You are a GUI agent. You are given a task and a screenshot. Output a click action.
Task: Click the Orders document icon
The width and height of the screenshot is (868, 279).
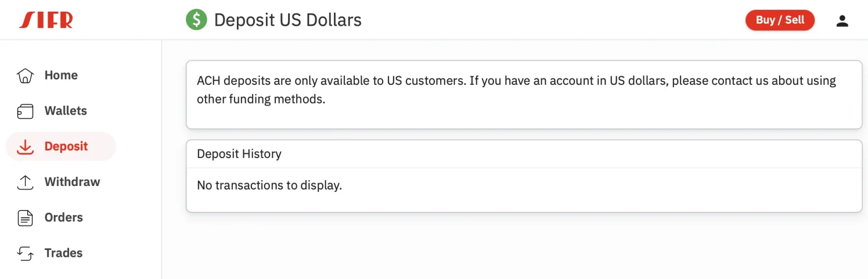coord(25,218)
